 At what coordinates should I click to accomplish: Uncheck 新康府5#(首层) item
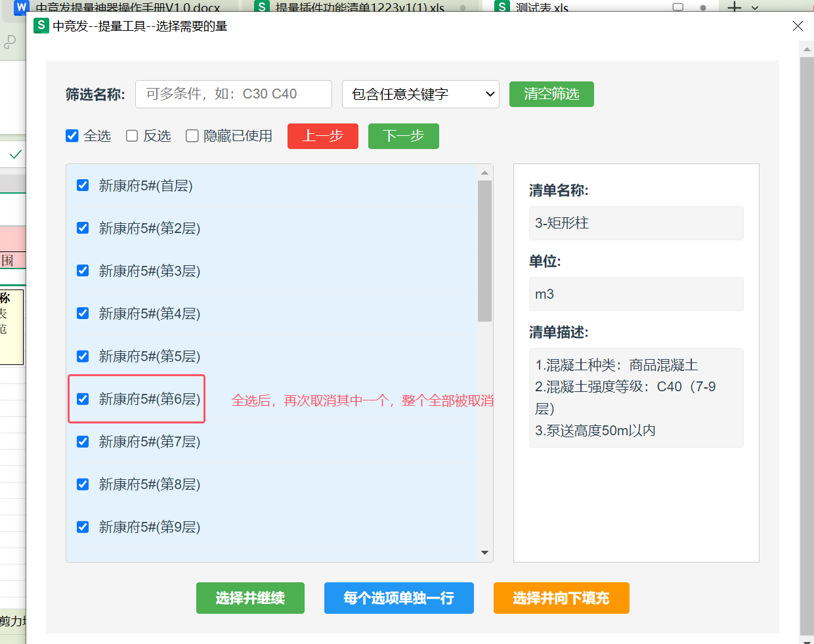[x=83, y=186]
